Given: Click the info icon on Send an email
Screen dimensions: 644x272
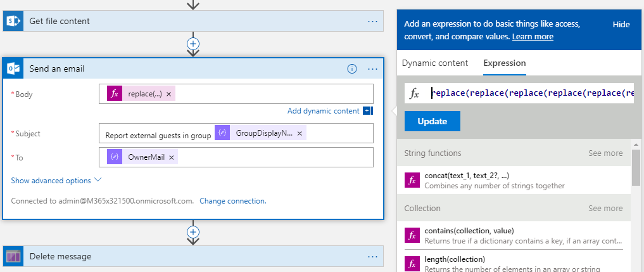Looking at the screenshot, I should click(x=352, y=69).
